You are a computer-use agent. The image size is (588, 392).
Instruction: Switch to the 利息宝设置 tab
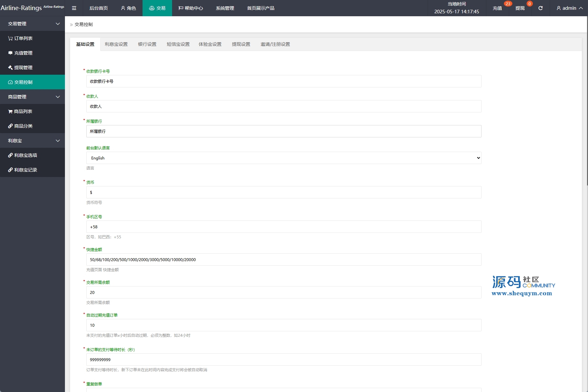(x=116, y=44)
